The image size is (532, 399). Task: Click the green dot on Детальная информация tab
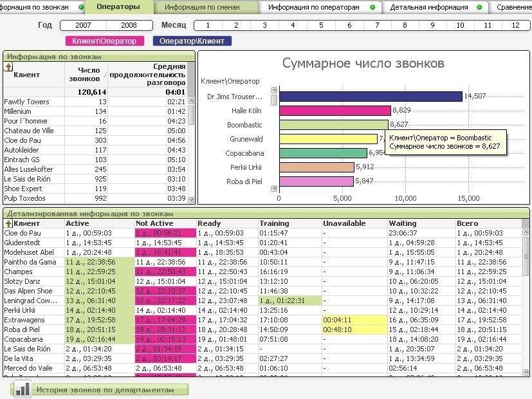click(479, 7)
